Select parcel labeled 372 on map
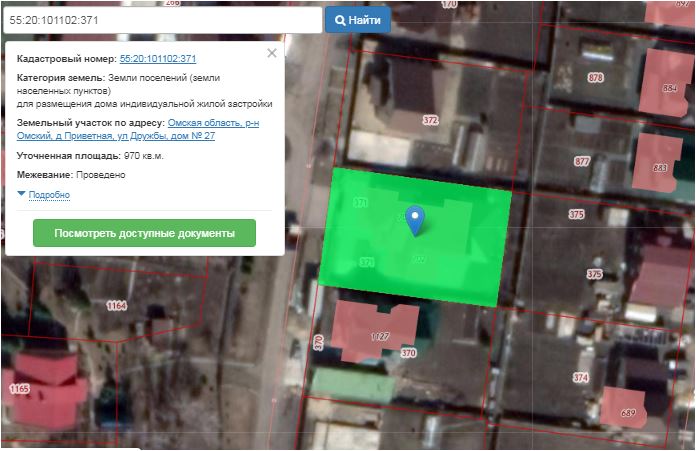The width and height of the screenshot is (696, 451). (430, 120)
